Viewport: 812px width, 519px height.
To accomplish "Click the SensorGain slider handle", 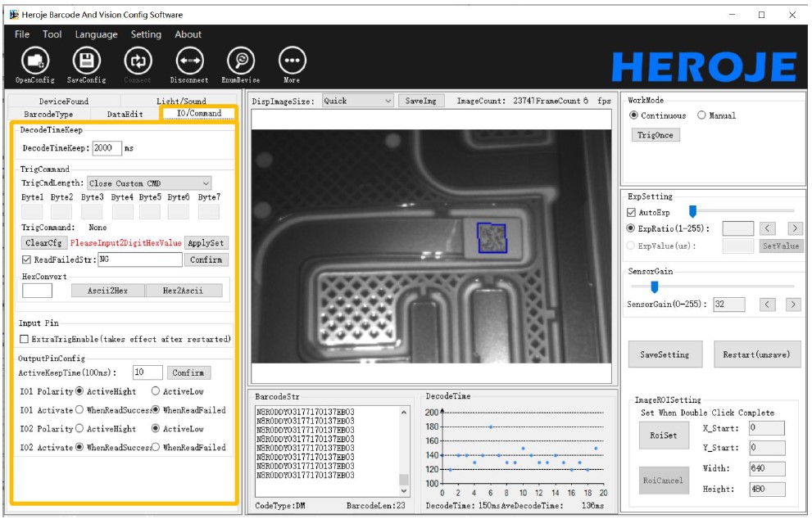I will 655,287.
